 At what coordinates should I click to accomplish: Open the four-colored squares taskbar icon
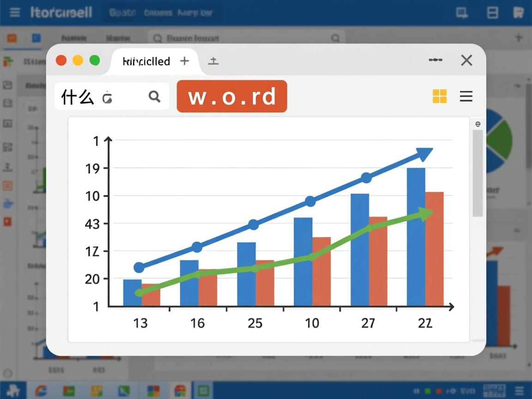tap(153, 391)
